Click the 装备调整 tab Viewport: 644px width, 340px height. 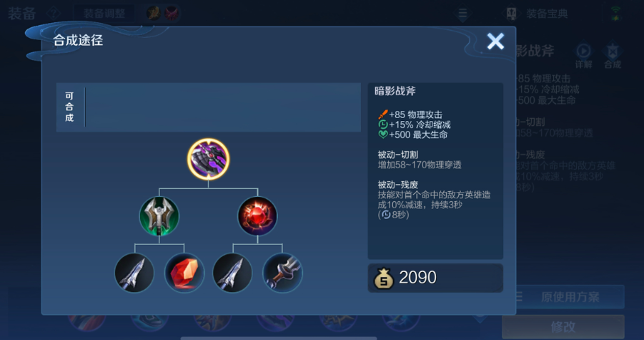click(x=104, y=14)
